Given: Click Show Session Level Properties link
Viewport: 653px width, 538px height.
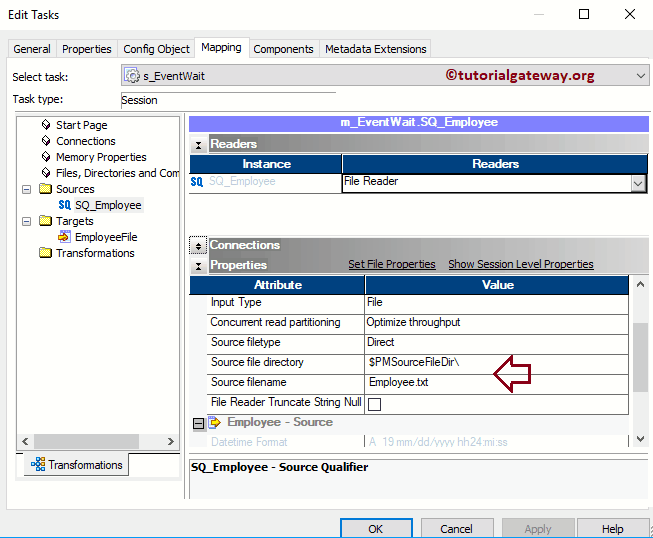Looking at the screenshot, I should click(521, 264).
